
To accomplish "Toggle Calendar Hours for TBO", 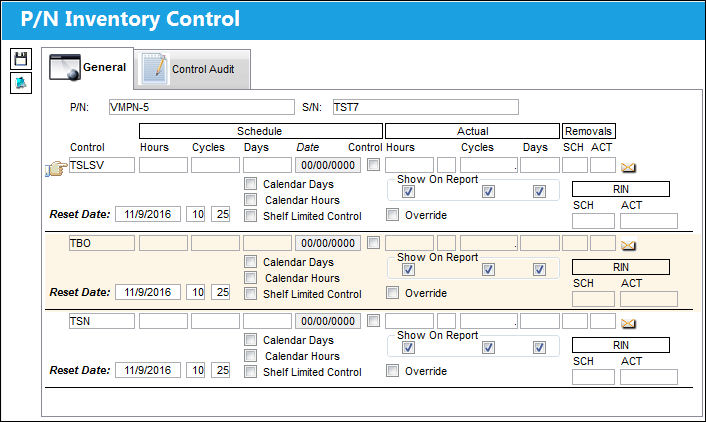I will tap(250, 277).
